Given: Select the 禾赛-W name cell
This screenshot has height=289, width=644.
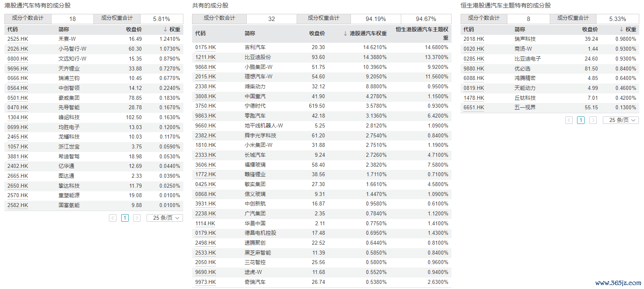Looking at the screenshot, I should [x=67, y=39].
